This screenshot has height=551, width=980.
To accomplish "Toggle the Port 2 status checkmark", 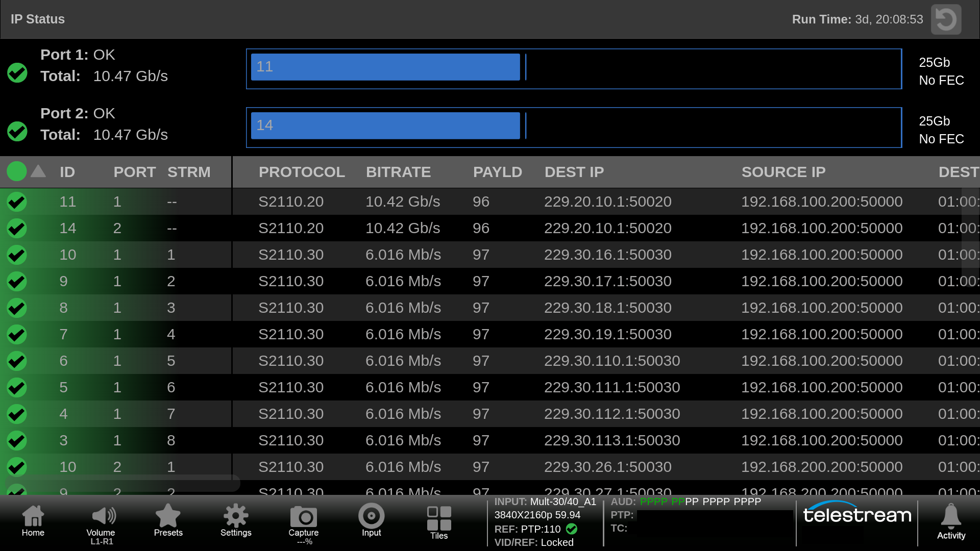I will point(17,132).
